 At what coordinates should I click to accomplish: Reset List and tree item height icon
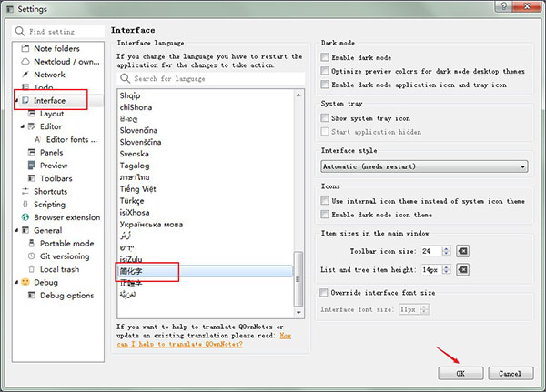click(x=463, y=269)
